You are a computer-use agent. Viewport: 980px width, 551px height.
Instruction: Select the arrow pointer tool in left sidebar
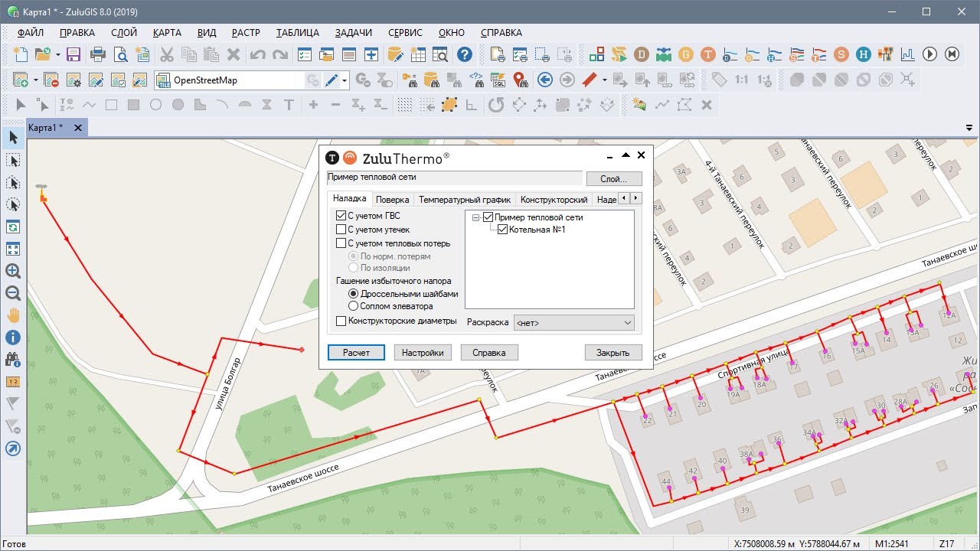coord(13,138)
